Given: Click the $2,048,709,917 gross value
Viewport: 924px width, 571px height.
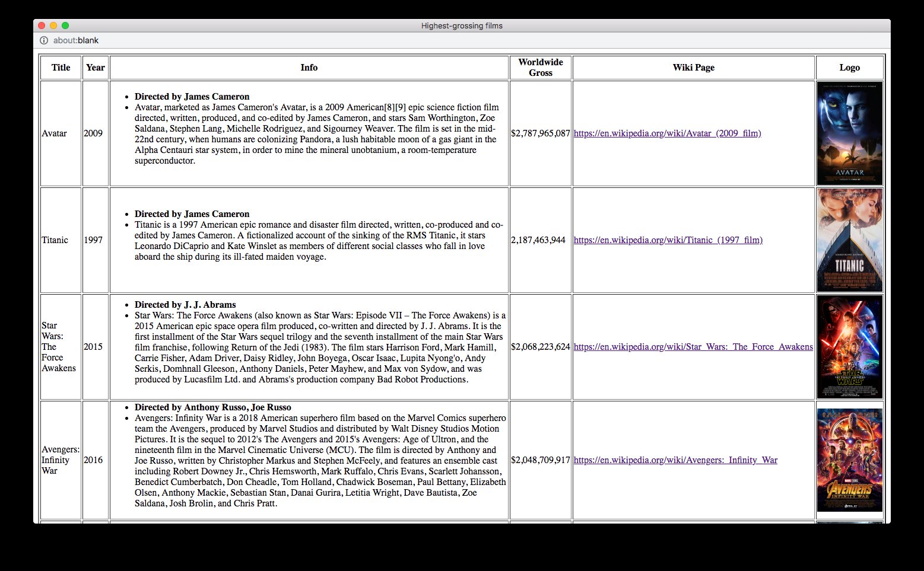Looking at the screenshot, I should coord(541,460).
